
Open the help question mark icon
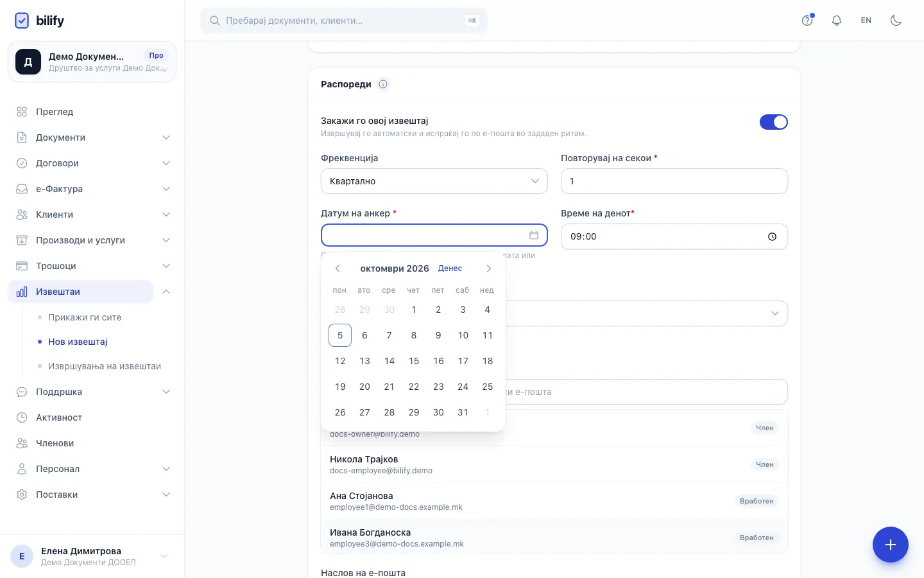point(807,21)
